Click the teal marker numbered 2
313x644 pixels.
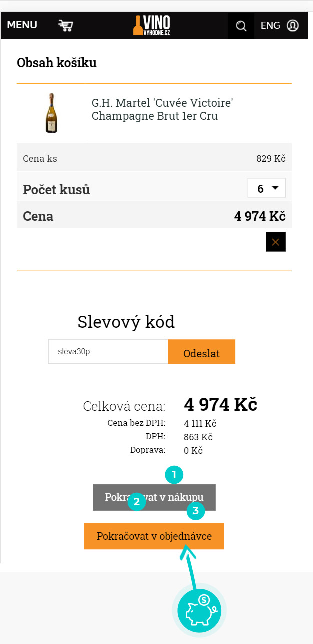pyautogui.click(x=136, y=501)
